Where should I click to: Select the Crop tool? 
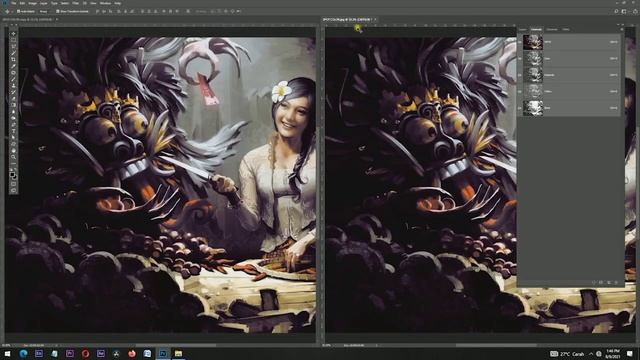(x=13, y=60)
